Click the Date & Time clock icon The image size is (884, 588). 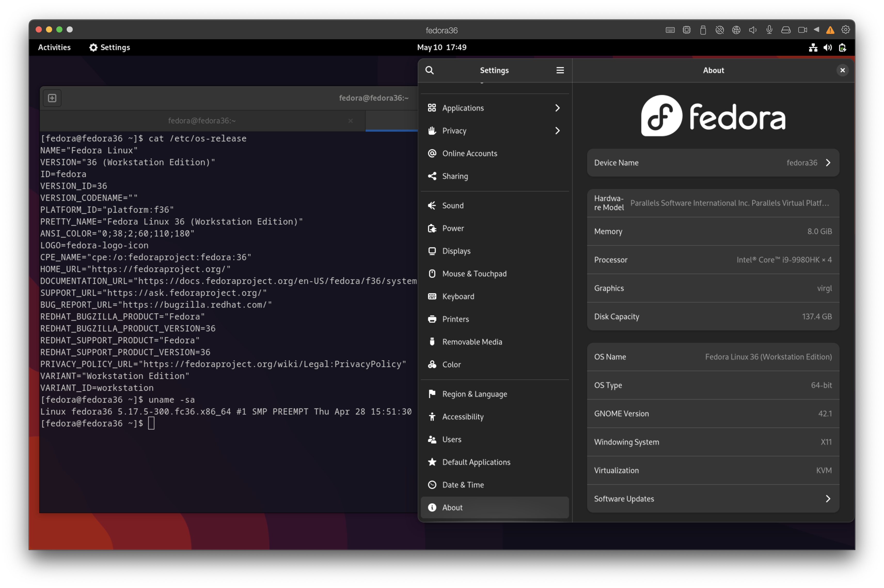[x=432, y=485]
